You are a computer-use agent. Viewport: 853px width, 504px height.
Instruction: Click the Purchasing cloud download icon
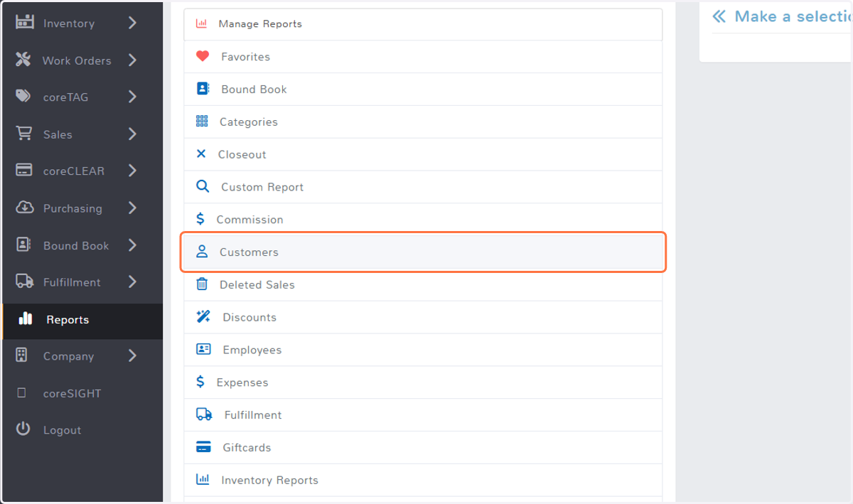point(24,208)
